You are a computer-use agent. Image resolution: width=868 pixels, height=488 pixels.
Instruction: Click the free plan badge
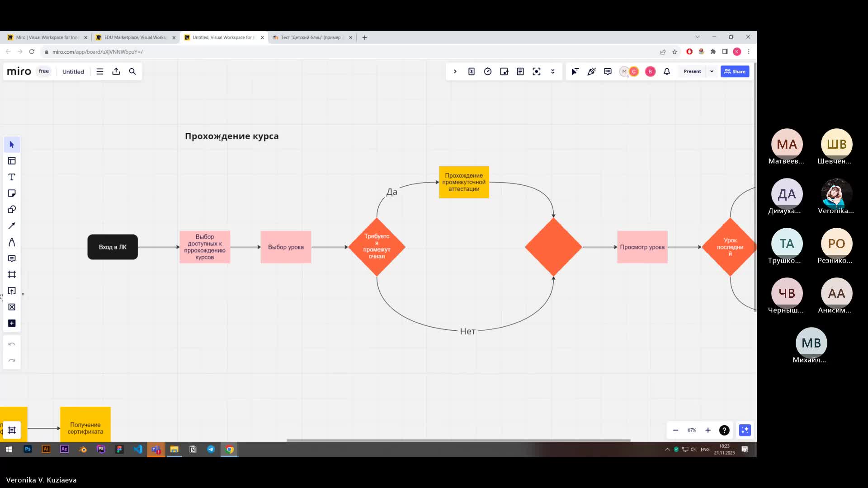[44, 71]
